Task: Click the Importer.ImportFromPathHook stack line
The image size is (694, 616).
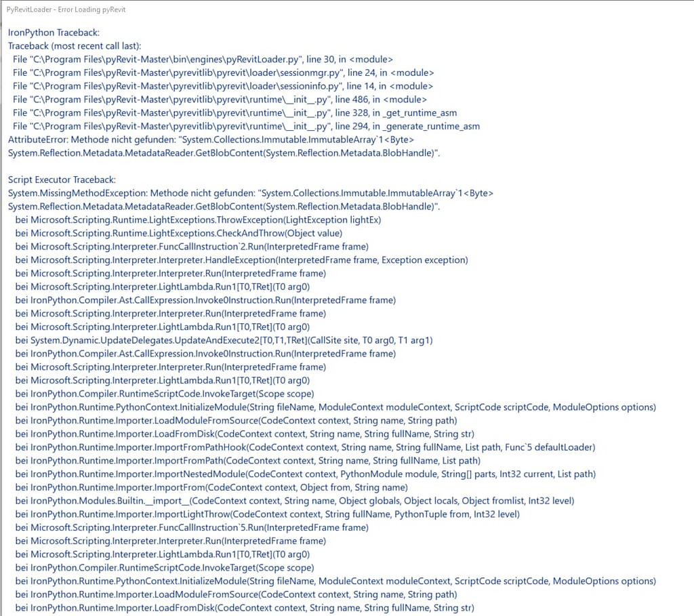Action: 306,447
